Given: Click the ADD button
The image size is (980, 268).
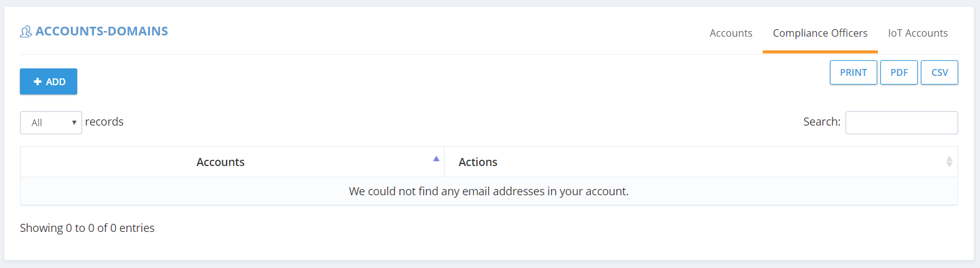Looking at the screenshot, I should [49, 81].
